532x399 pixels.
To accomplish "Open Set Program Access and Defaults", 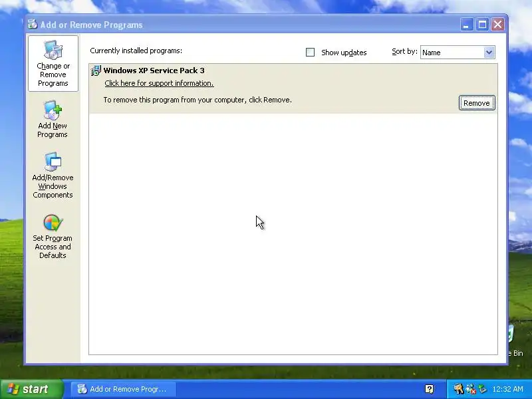I will pos(53,237).
